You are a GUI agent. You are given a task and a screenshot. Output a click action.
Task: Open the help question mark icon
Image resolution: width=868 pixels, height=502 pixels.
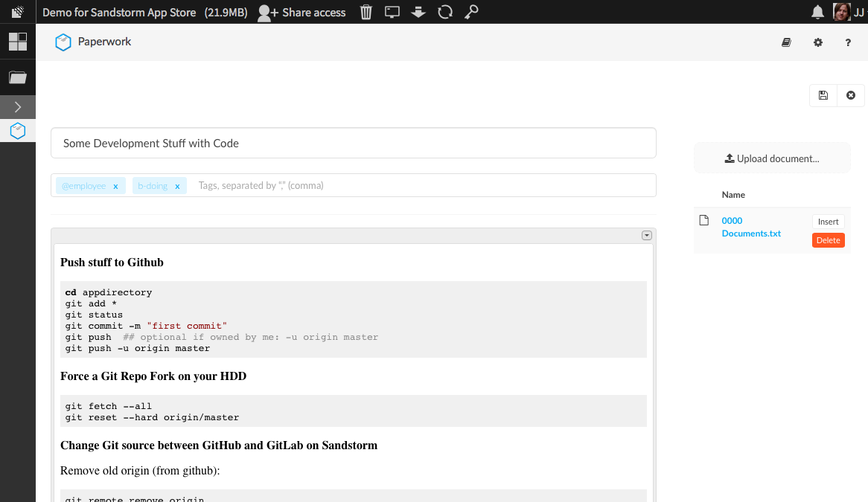point(848,42)
